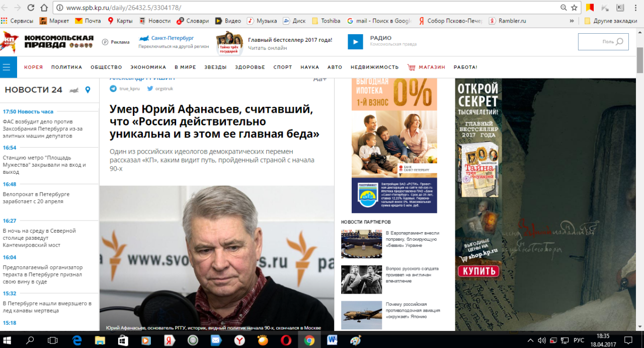The width and height of the screenshot is (644, 348).
Task: Open the browser home page icon
Action: click(x=44, y=8)
